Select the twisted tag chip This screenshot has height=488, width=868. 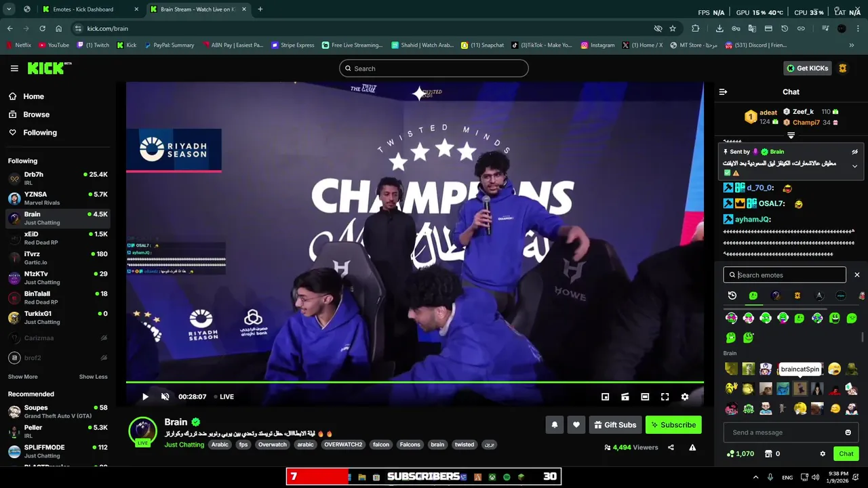465,445
